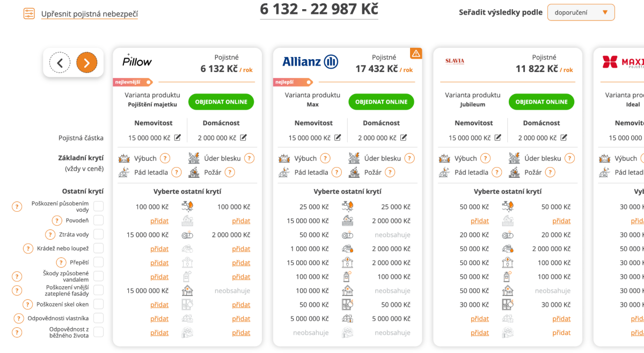Open the Upřesnit pojistná nebezpečí link
644x353 pixels.
[x=89, y=13]
